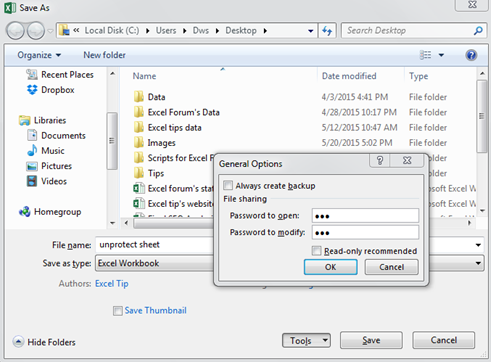
Task: Click the Save button
Action: (371, 340)
